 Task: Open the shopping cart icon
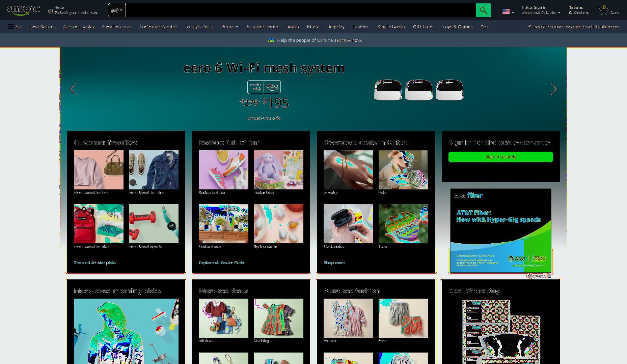(608, 10)
